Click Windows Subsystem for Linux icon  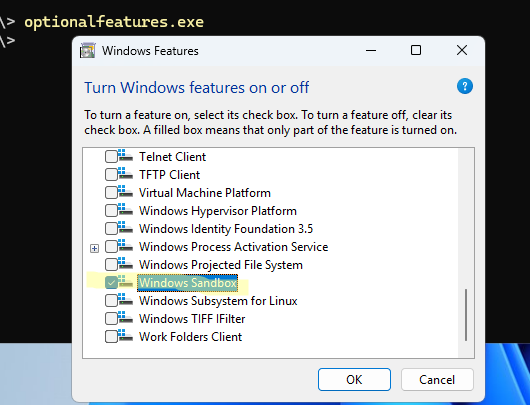tap(125, 299)
